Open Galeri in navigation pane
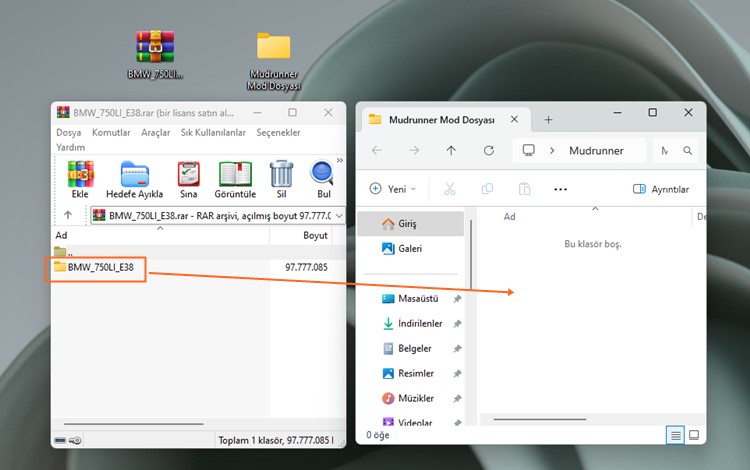This screenshot has width=750, height=470. [410, 249]
